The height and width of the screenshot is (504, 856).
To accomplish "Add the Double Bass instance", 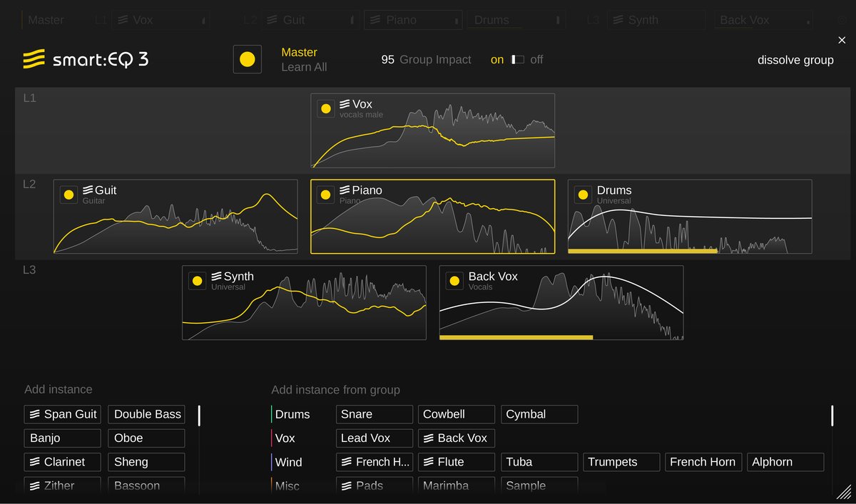I will [x=147, y=414].
